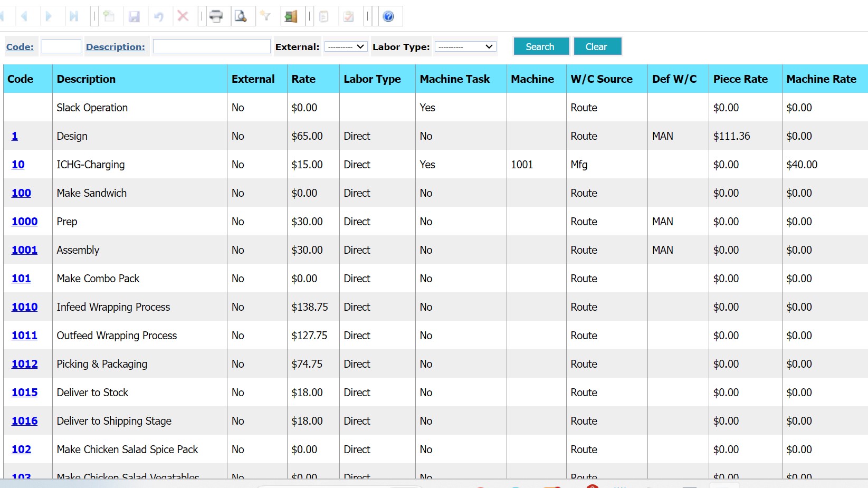The height and width of the screenshot is (488, 868).
Task: Exit the screen via the door icon
Action: pos(291,16)
